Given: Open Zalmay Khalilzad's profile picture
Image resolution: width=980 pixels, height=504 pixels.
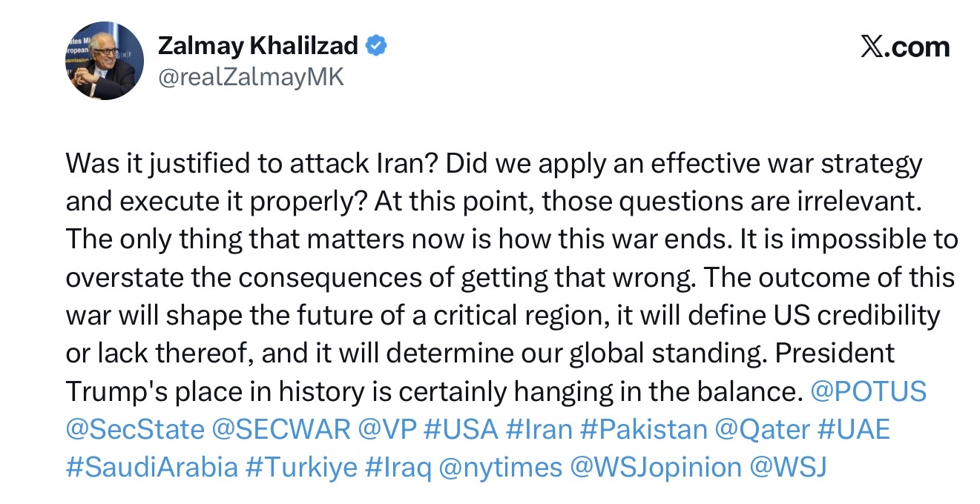Looking at the screenshot, I should [105, 61].
